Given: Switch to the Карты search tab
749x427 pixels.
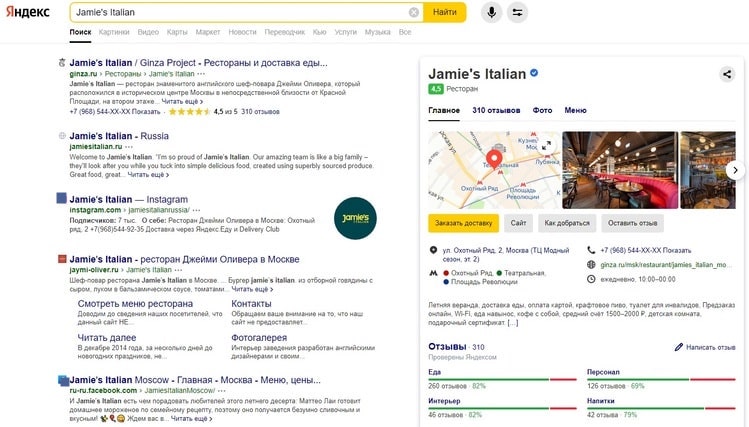Looking at the screenshot, I should coord(177,32).
